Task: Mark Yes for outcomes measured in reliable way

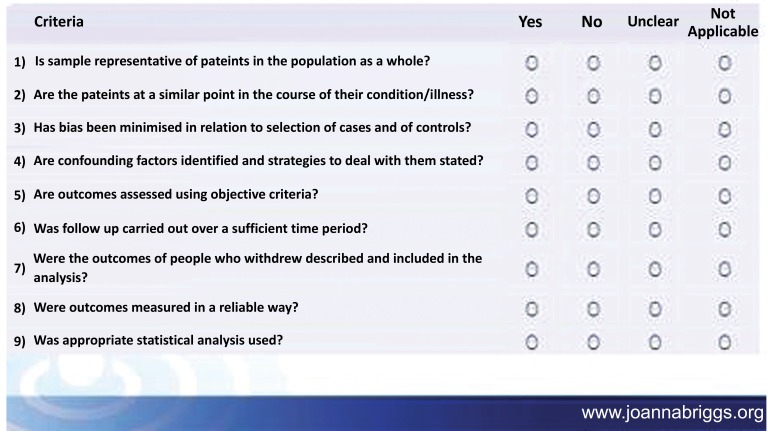Action: pyautogui.click(x=531, y=309)
